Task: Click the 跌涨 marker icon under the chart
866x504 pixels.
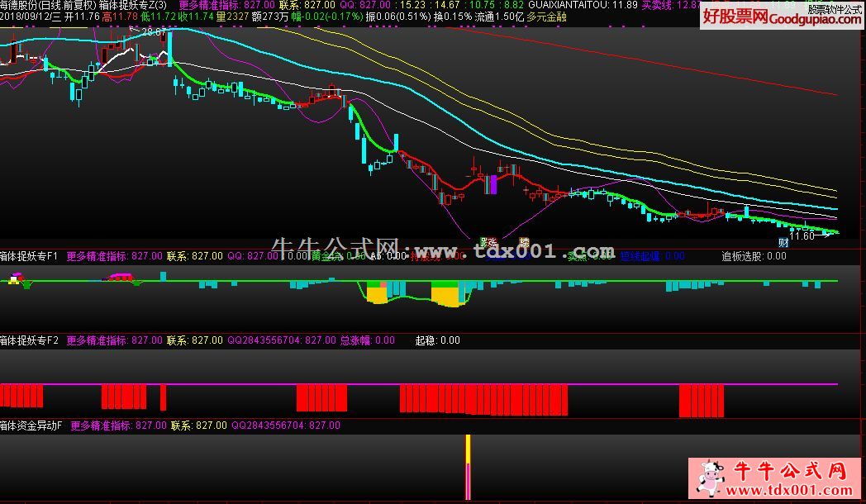Action: (x=488, y=242)
